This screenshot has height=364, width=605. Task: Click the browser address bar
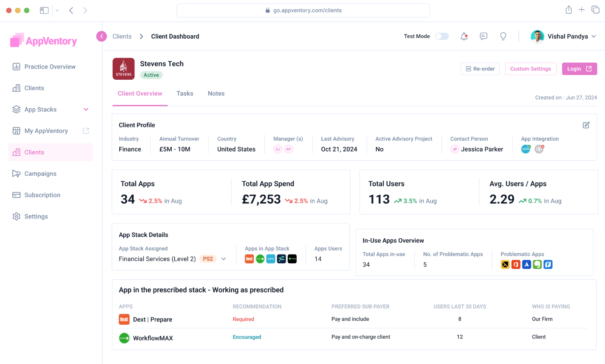(x=303, y=11)
